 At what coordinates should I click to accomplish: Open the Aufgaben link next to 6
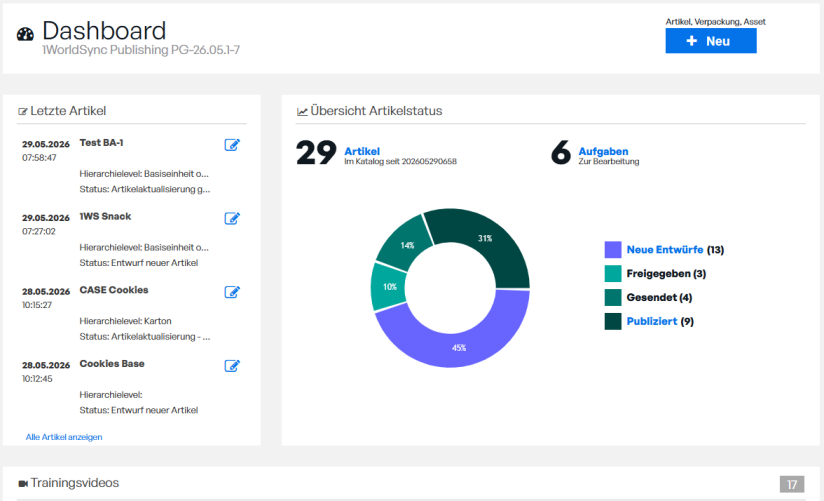tap(603, 151)
